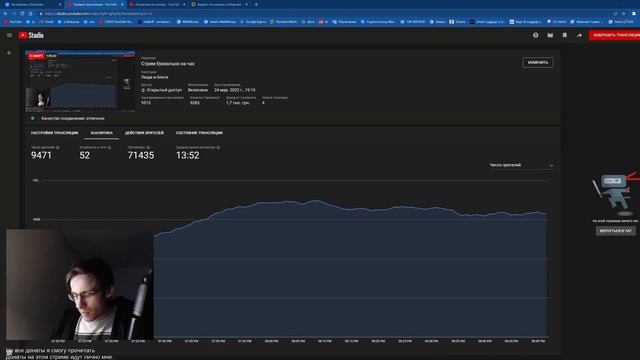The image size is (640, 360).
Task: Click the ИЗМЕНИТЬ edit button
Action: (x=538, y=62)
